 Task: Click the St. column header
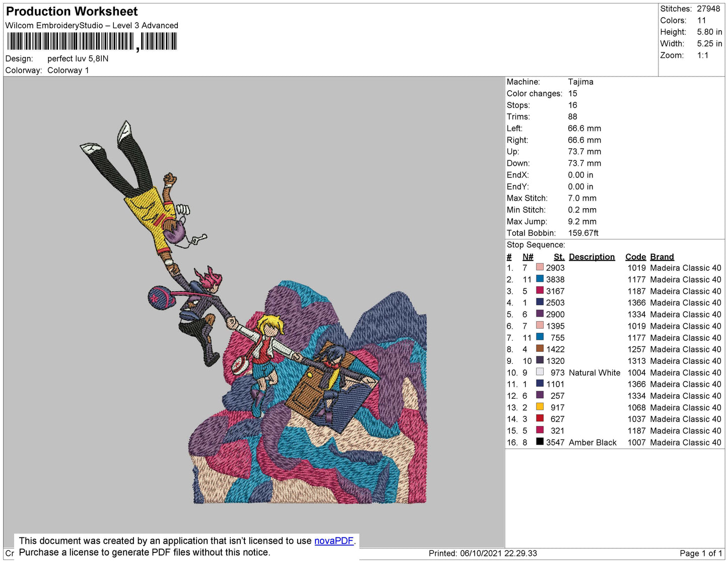(x=559, y=257)
